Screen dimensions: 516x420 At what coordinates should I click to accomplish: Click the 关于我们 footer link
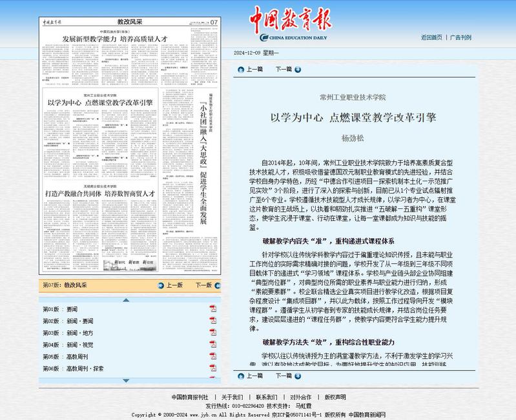click(x=232, y=397)
